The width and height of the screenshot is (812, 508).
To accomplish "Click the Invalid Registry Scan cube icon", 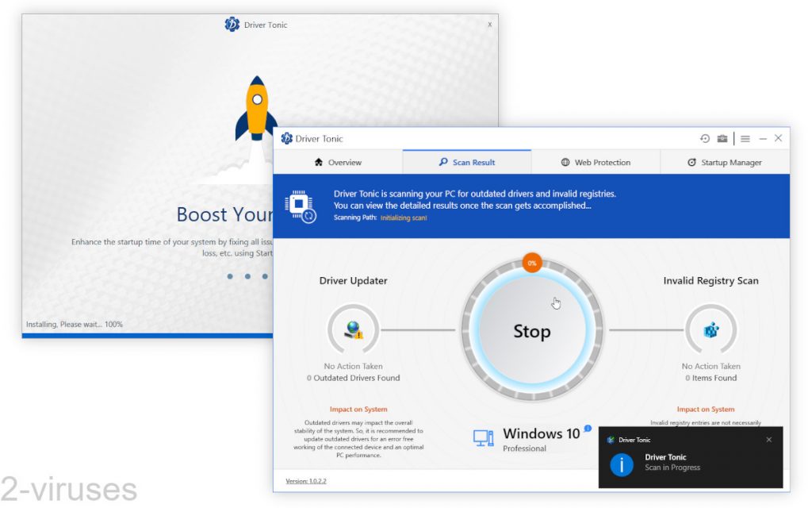I will point(710,329).
